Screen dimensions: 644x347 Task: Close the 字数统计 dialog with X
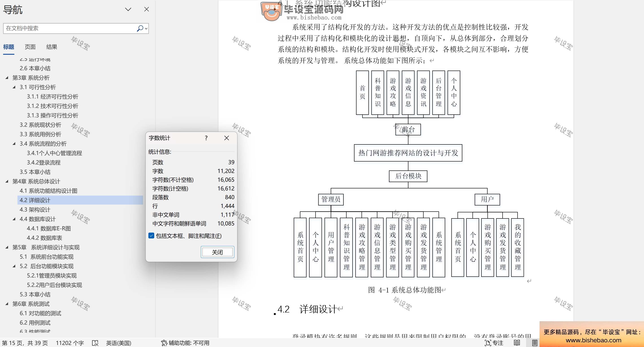pyautogui.click(x=226, y=138)
